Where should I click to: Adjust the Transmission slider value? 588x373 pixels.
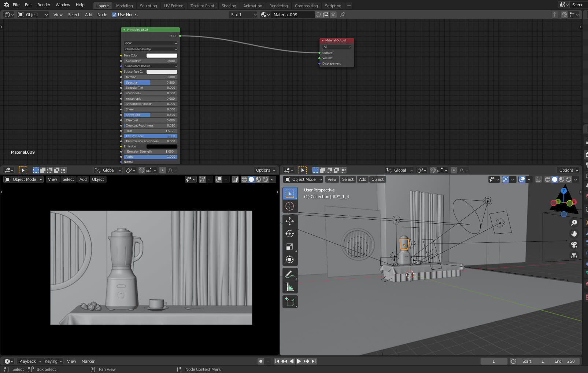(x=151, y=136)
